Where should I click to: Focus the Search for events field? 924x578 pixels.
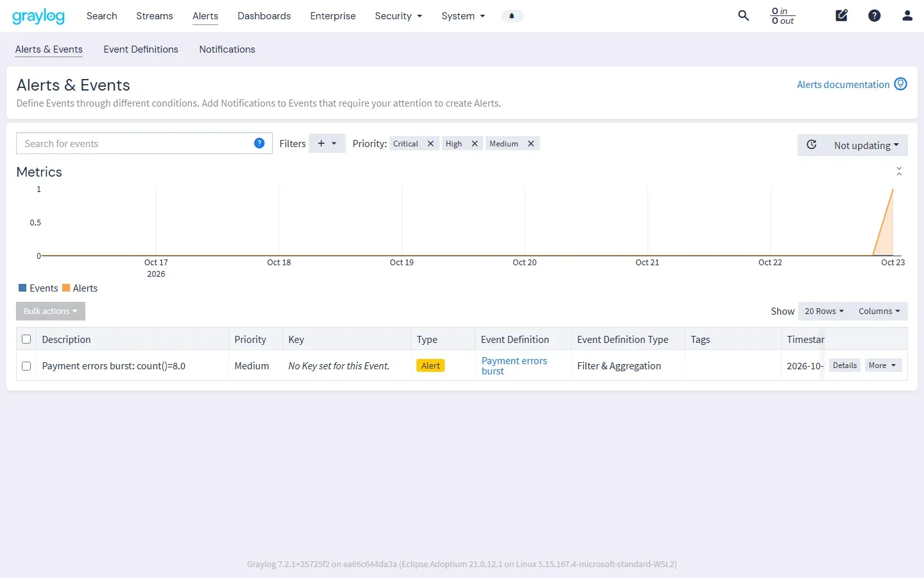(x=144, y=143)
